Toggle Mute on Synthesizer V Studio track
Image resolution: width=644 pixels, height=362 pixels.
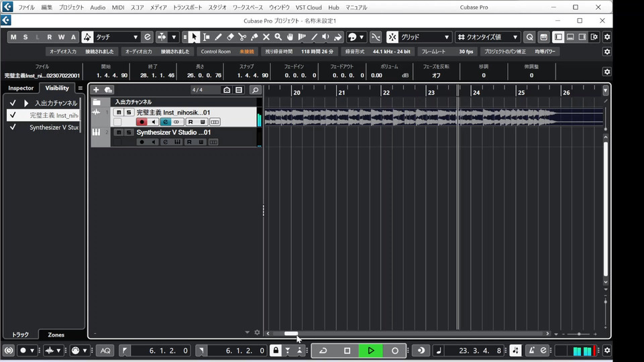[x=119, y=132]
